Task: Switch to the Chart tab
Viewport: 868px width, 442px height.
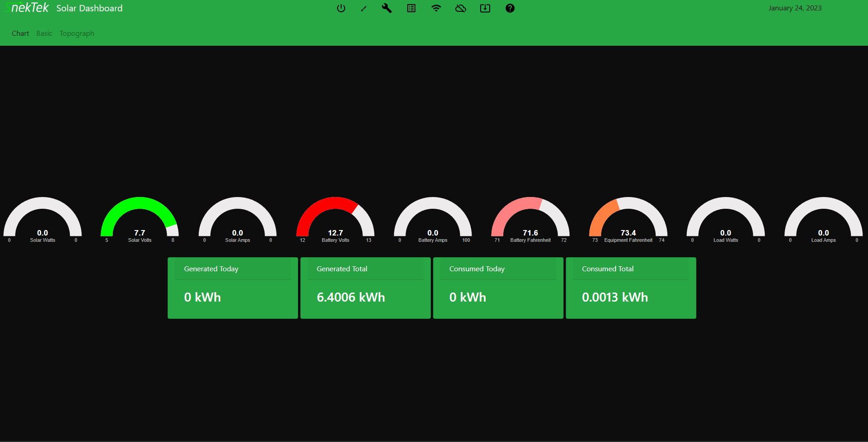Action: (x=20, y=34)
